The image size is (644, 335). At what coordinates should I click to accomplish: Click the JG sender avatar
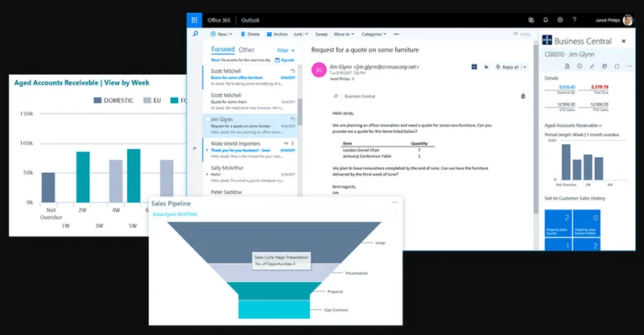(319, 70)
